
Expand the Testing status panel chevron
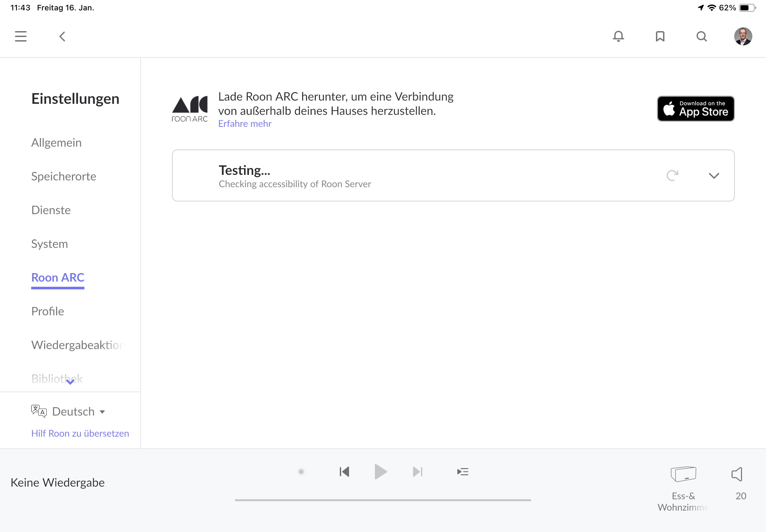point(714,176)
